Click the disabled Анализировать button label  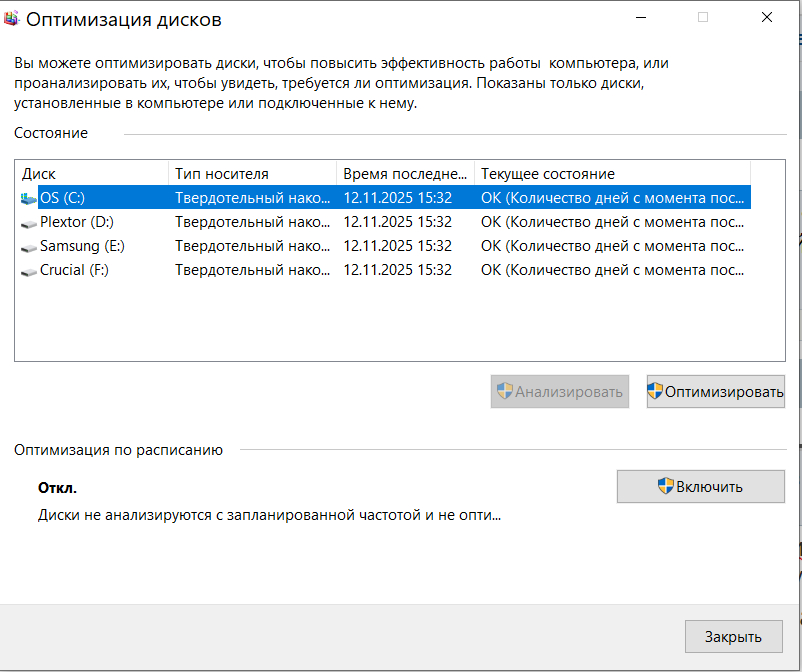tap(568, 392)
